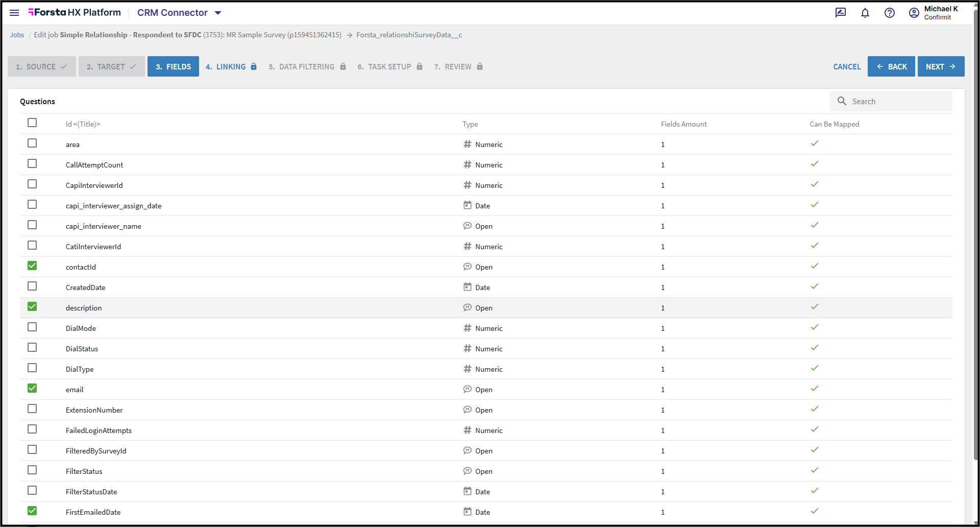Click the mapped checkmark in DialType row

815,368
